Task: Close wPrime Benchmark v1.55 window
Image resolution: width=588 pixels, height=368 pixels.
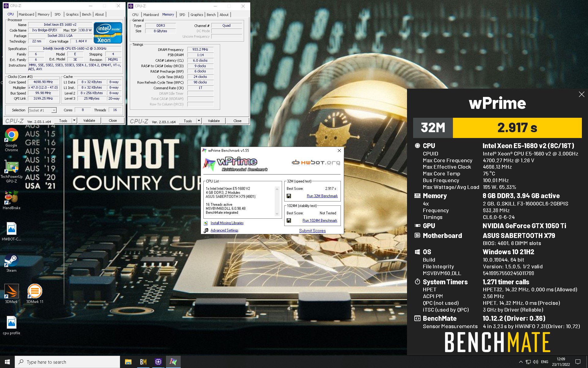Action: coord(339,151)
